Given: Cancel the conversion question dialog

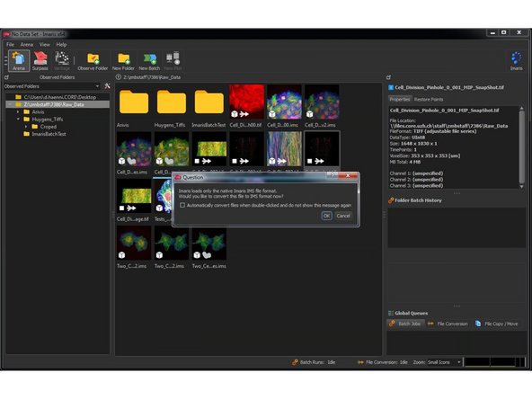Looking at the screenshot, I should click(x=343, y=216).
